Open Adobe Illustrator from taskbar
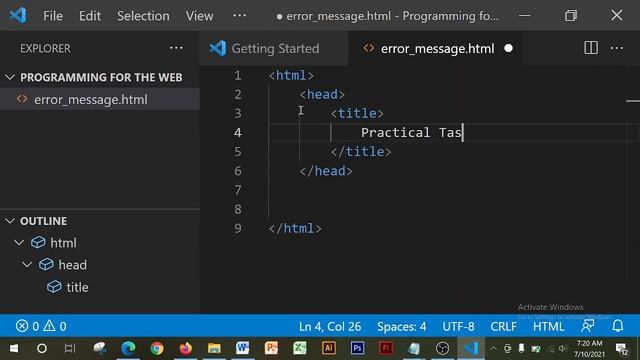This screenshot has height=360, width=640. [329, 348]
